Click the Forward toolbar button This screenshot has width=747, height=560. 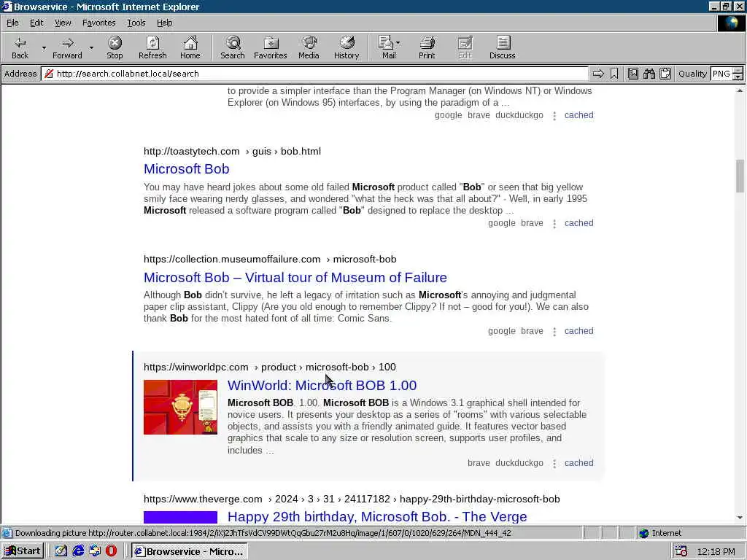(67, 47)
